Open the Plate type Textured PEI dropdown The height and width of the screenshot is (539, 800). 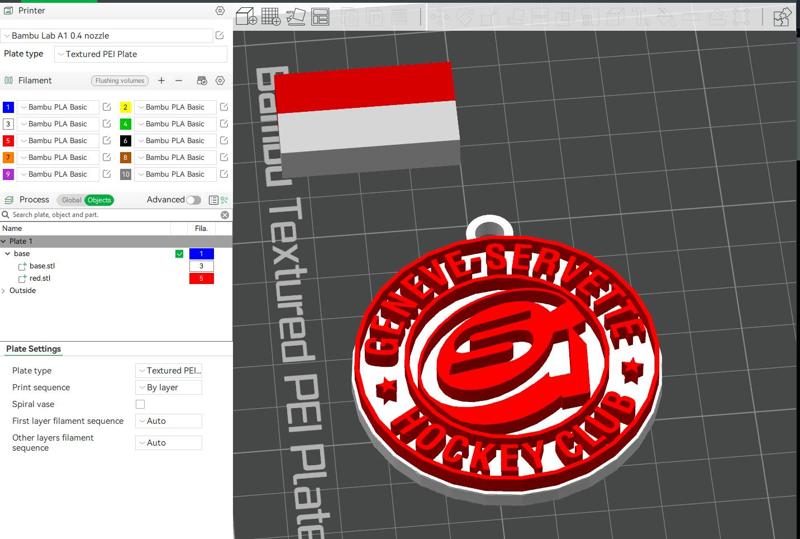coord(141,54)
